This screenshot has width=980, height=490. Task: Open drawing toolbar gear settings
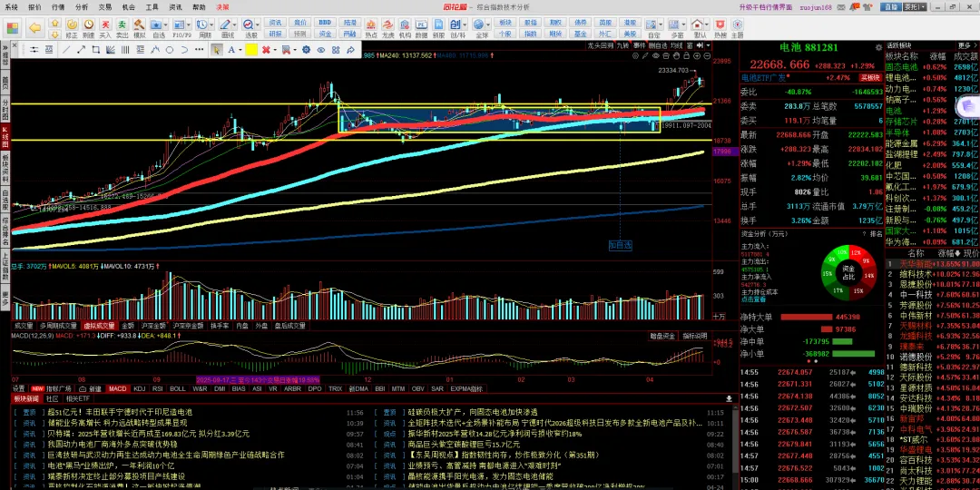307,49
